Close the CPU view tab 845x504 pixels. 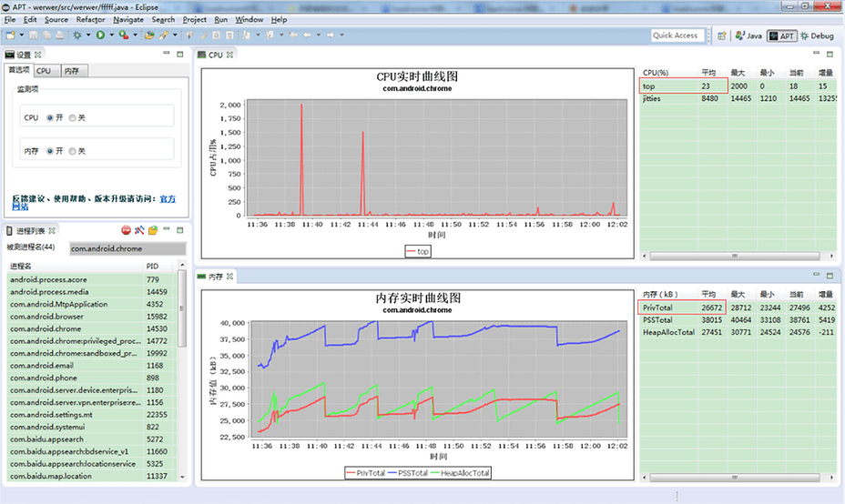coord(230,55)
